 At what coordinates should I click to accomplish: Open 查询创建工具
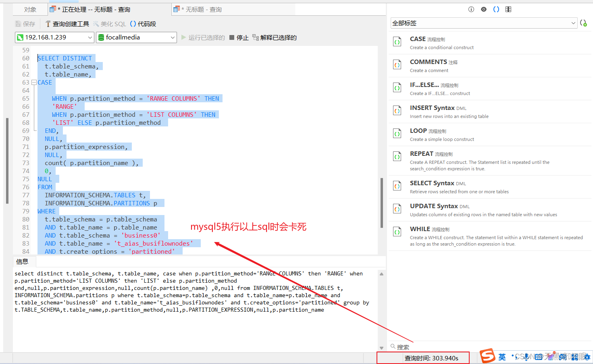[x=67, y=24]
